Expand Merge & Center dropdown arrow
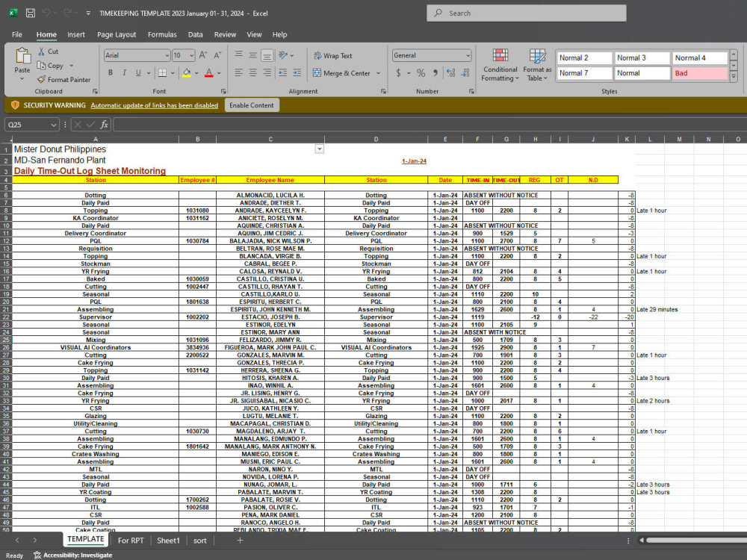 coord(378,73)
